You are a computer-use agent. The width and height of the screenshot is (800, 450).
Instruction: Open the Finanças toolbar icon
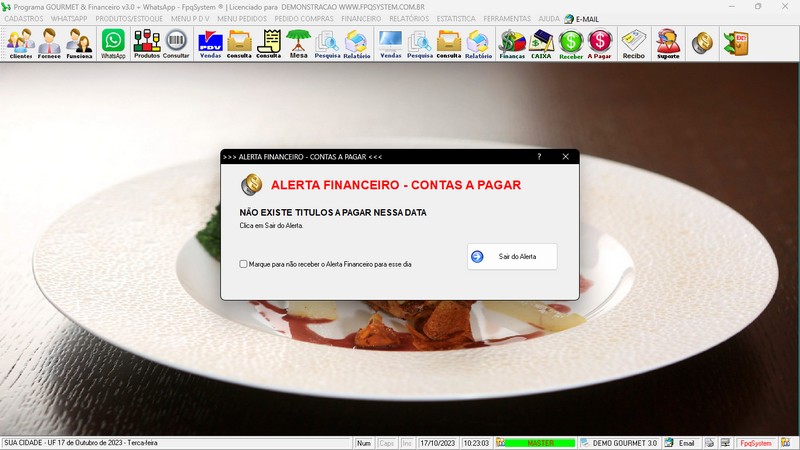(x=512, y=44)
